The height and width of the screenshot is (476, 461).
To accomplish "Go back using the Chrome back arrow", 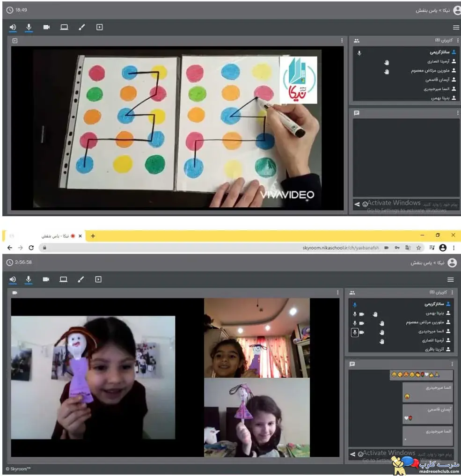I will [x=10, y=248].
